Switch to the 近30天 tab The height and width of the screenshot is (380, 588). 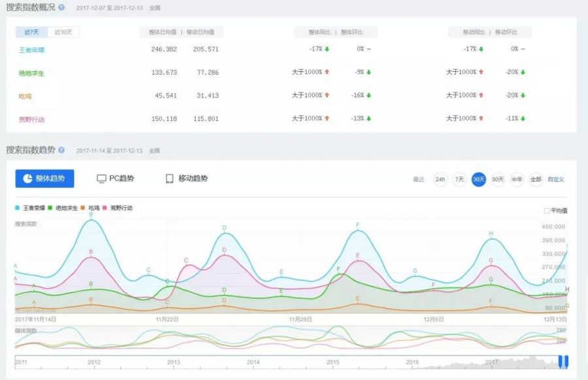coord(63,32)
